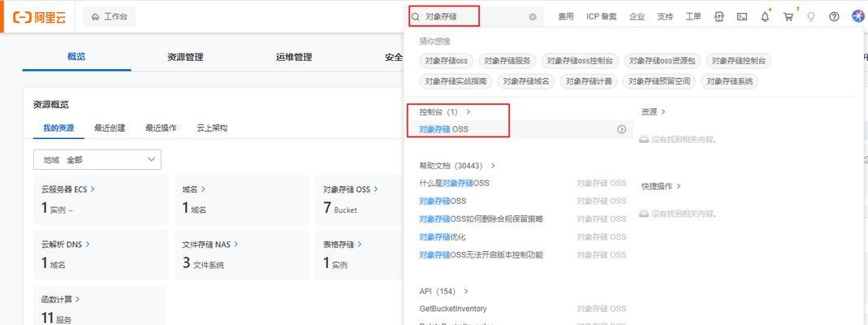Open the help question mark icon

[834, 16]
